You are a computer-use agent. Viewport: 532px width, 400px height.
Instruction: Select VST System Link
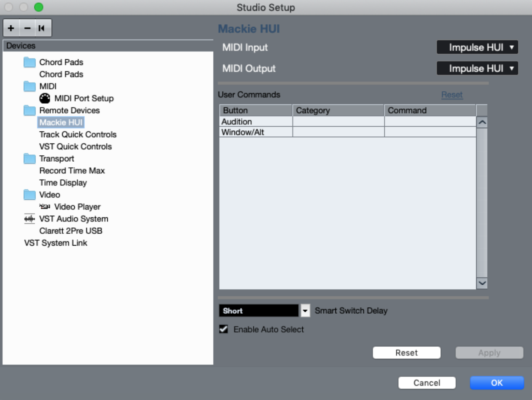pos(56,243)
